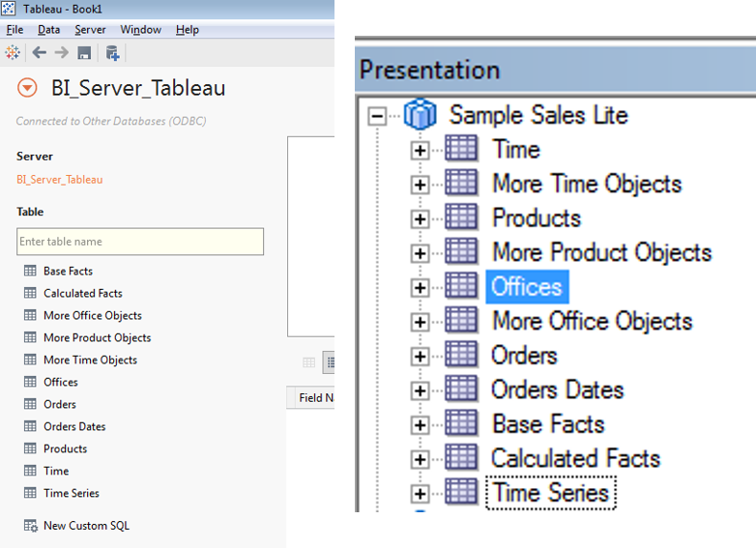Click the New Custom SQL icon
756x548 pixels.
30,526
